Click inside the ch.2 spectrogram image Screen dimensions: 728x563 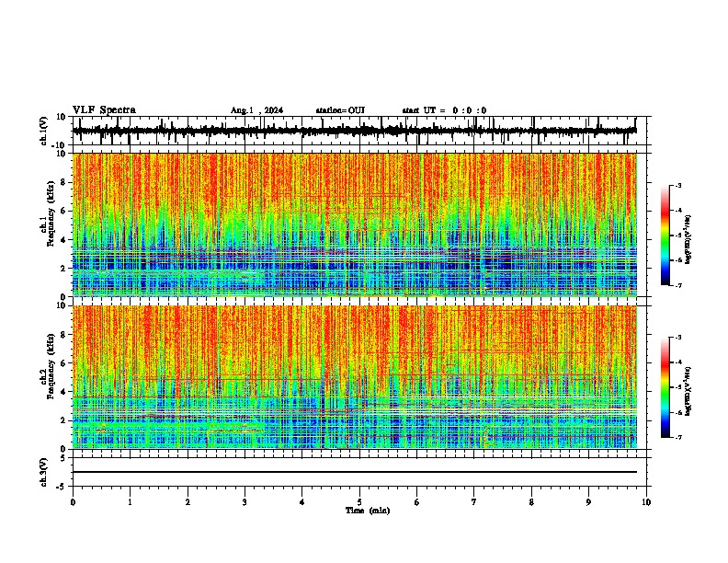tap(355, 376)
